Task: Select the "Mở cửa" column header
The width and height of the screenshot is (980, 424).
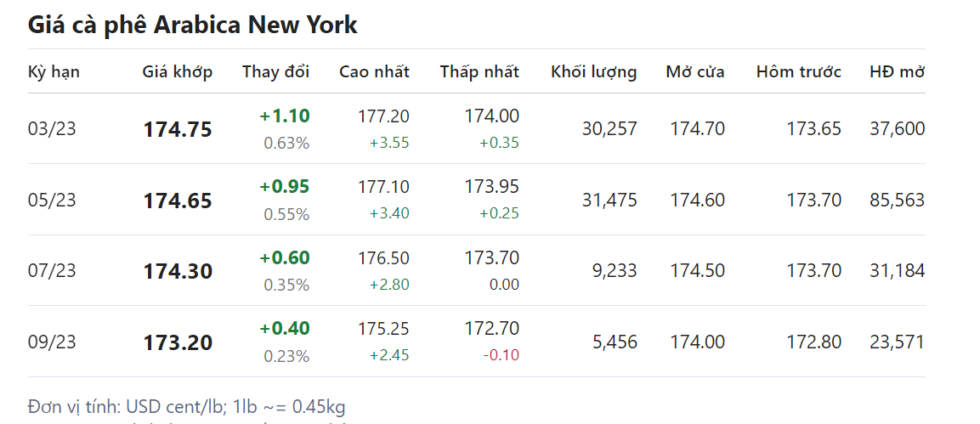Action: pyautogui.click(x=695, y=71)
